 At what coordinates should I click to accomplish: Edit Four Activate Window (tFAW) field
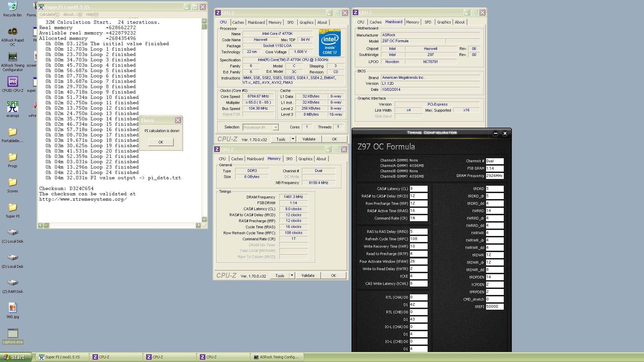(x=418, y=261)
